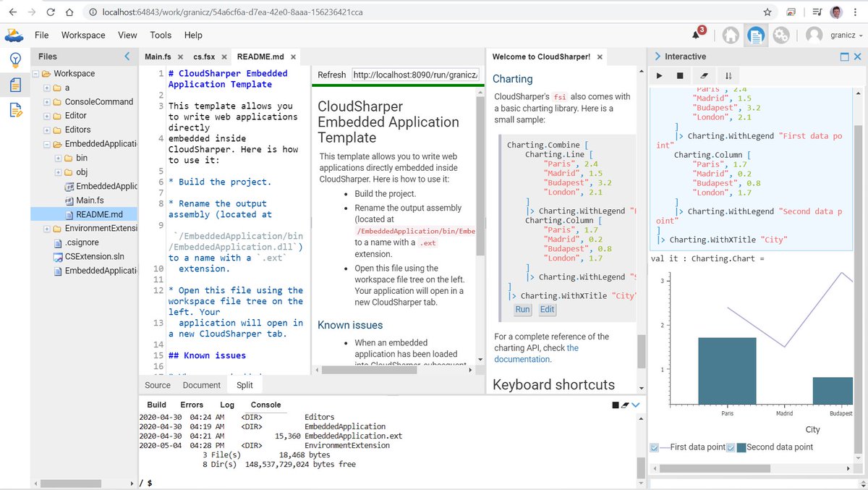This screenshot has height=490, width=868.
Task: Bookmark this page with star icon
Action: (x=767, y=12)
